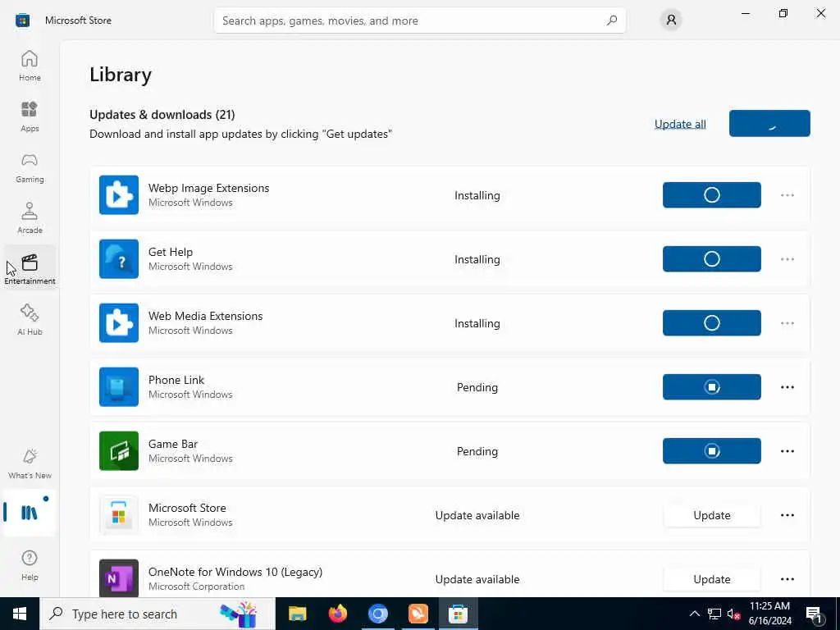Click the network tray icon
The width and height of the screenshot is (840, 630).
coord(714,614)
